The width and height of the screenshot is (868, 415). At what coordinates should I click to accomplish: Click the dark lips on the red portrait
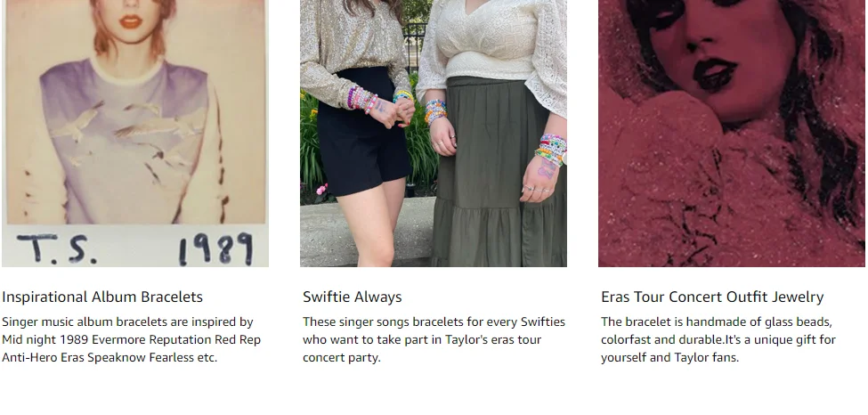[715, 75]
